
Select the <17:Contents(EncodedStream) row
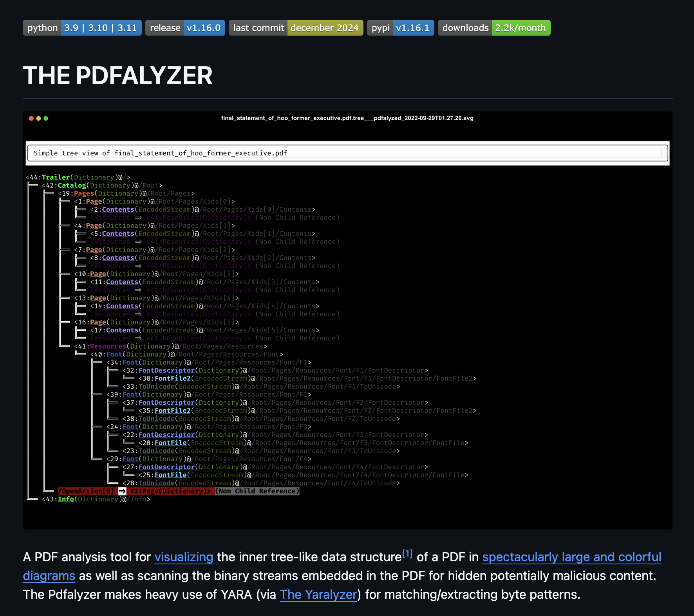click(205, 330)
